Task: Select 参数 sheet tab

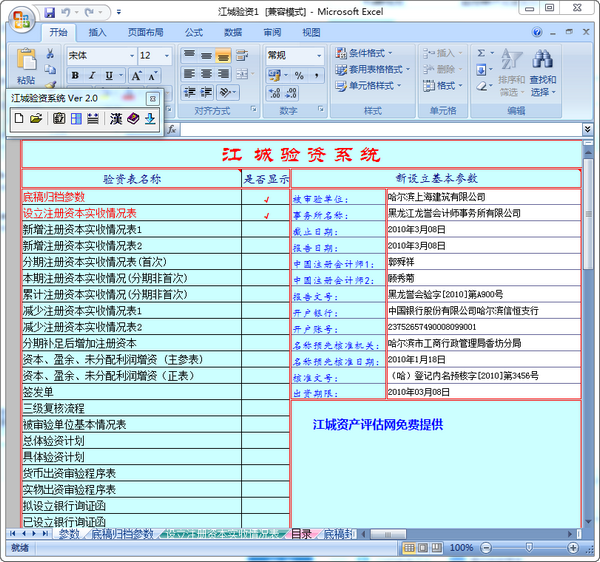Action: point(69,534)
